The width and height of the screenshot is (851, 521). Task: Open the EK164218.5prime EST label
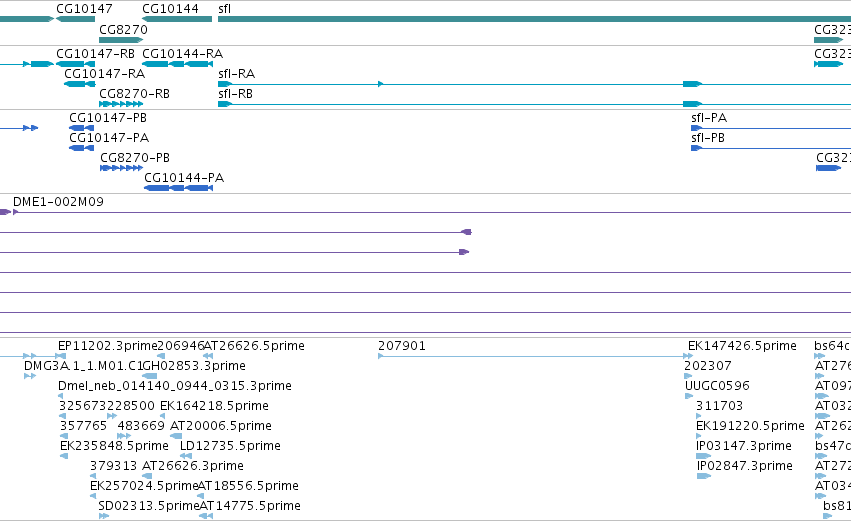(214, 406)
